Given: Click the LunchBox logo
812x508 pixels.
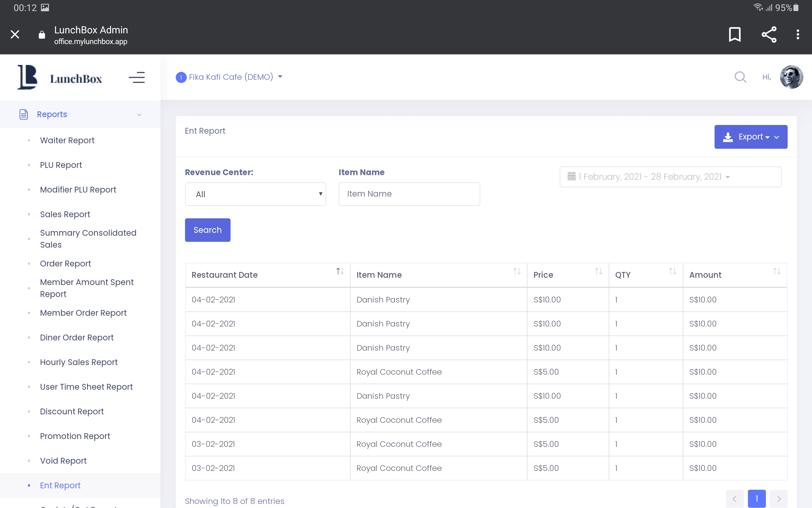Looking at the screenshot, I should pyautogui.click(x=60, y=78).
